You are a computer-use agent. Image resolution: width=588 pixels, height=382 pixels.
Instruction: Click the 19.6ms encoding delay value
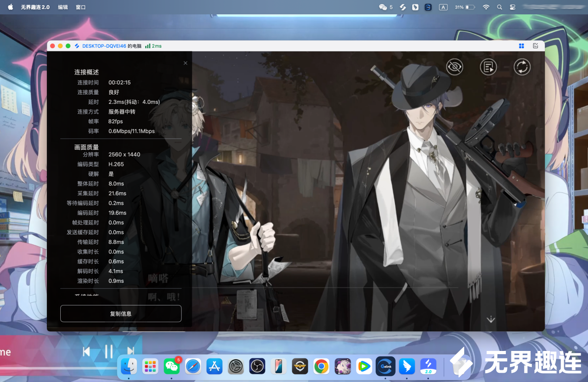click(117, 213)
